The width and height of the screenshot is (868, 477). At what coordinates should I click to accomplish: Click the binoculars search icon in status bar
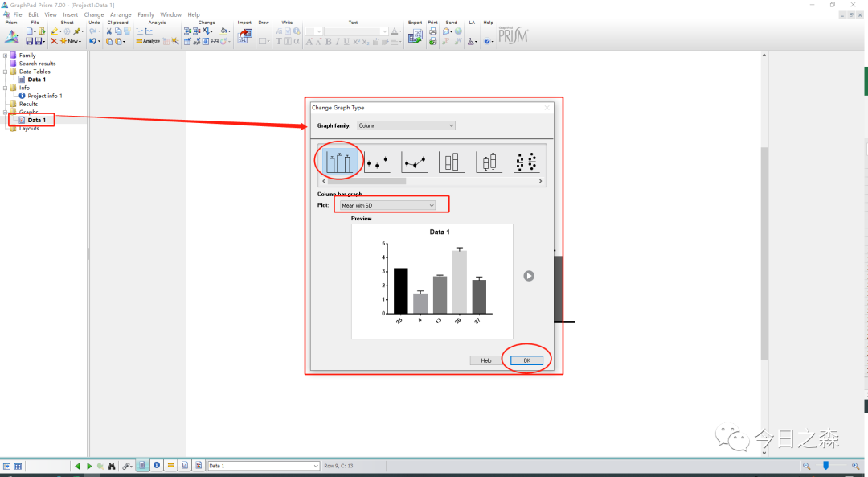(111, 466)
